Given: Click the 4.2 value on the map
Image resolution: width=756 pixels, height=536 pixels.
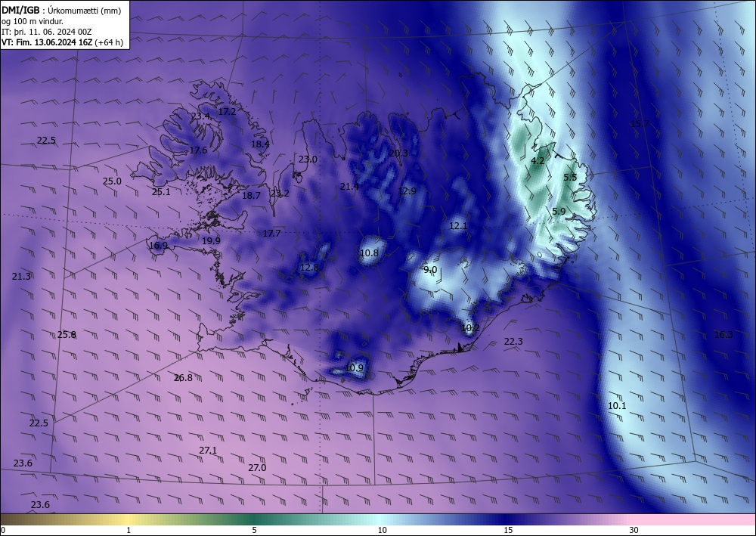Looking at the screenshot, I should point(538,161).
